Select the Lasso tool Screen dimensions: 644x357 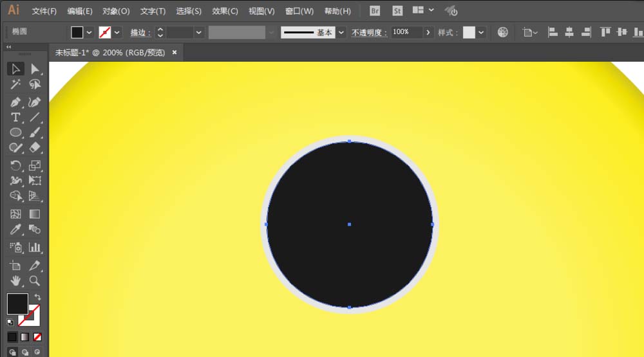coord(35,84)
